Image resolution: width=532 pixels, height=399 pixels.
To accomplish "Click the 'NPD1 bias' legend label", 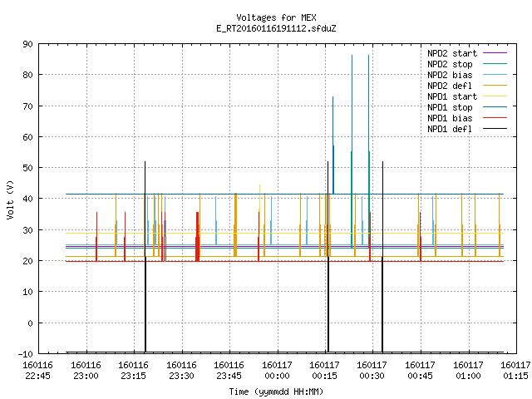I will tap(450, 118).
